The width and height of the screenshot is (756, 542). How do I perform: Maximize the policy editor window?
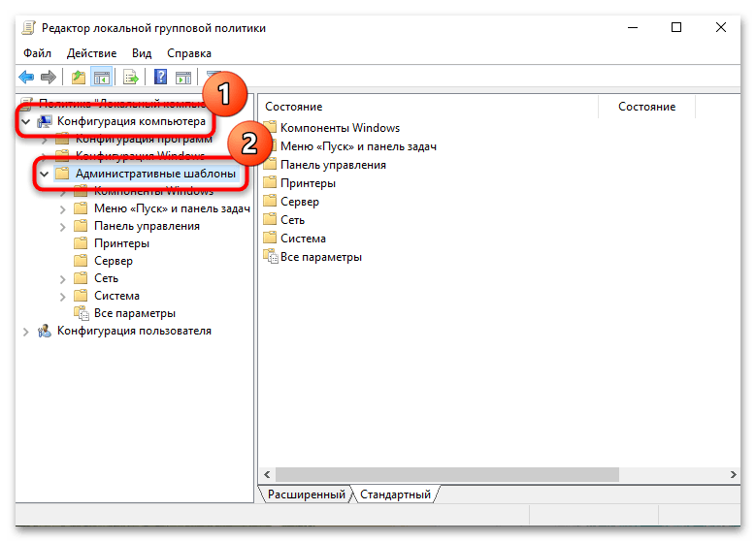pyautogui.click(x=676, y=28)
